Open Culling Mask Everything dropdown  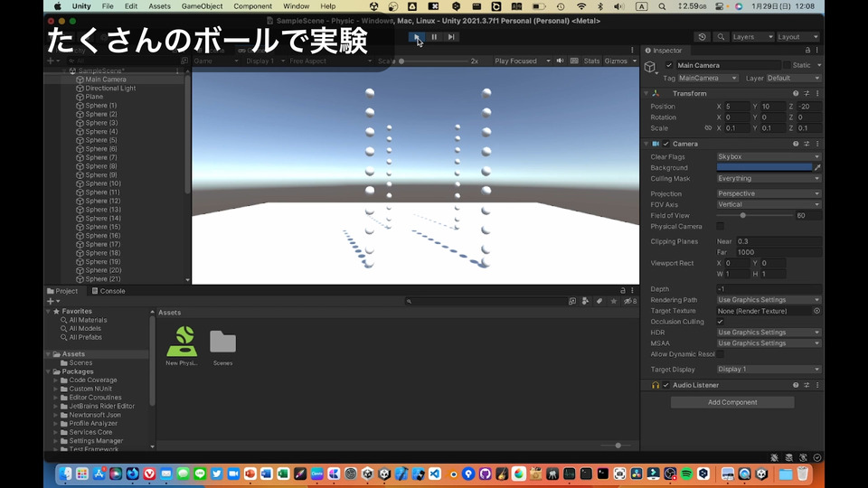point(769,179)
